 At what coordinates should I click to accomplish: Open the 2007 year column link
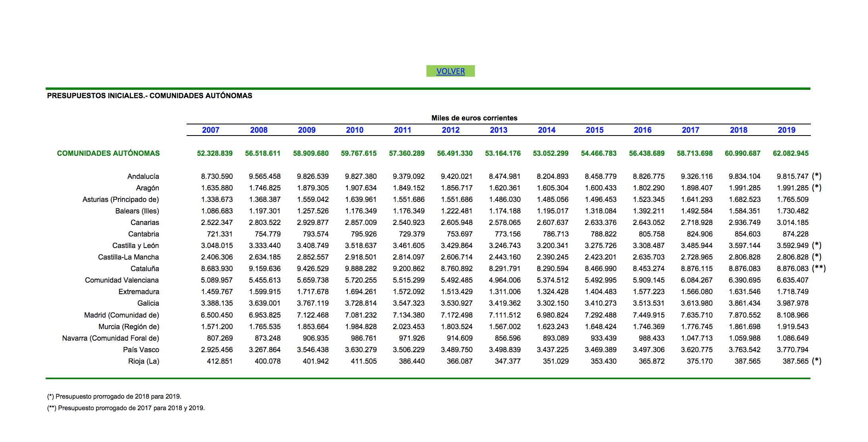click(x=210, y=130)
